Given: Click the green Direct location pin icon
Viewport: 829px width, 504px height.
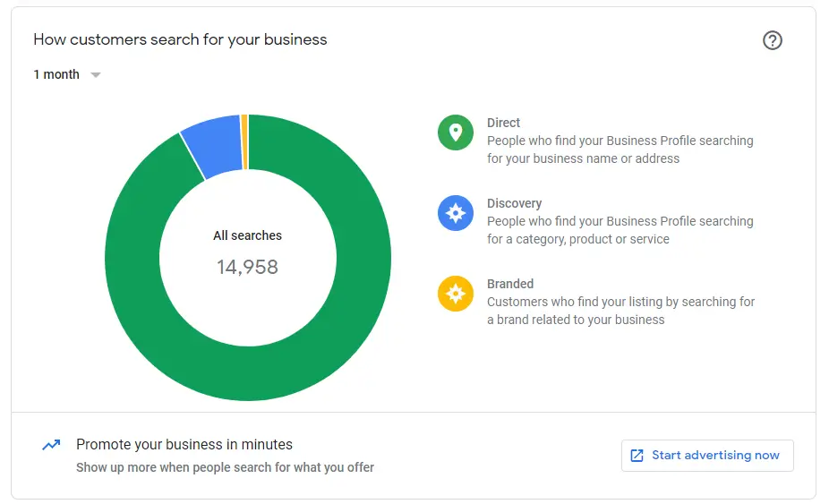Looking at the screenshot, I should (455, 132).
